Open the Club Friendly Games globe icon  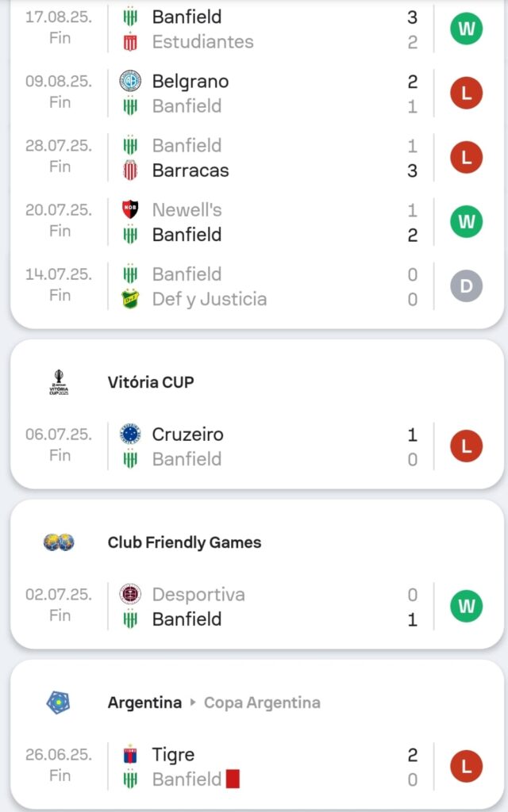click(60, 543)
